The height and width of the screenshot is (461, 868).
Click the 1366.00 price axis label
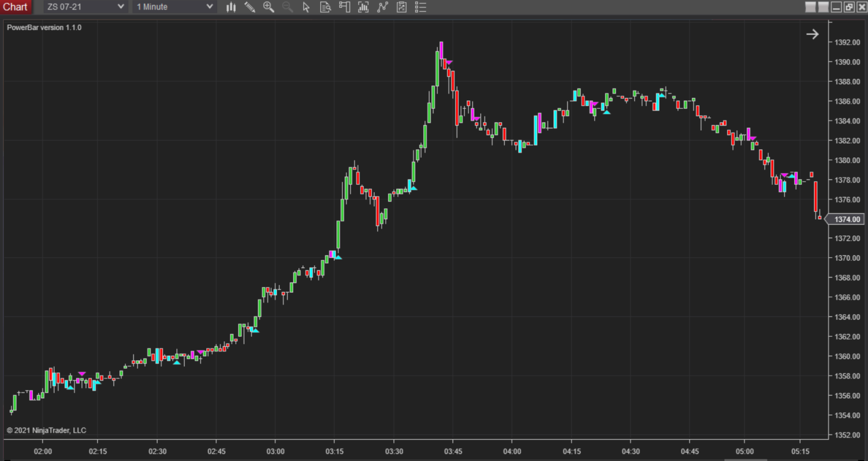pyautogui.click(x=847, y=297)
